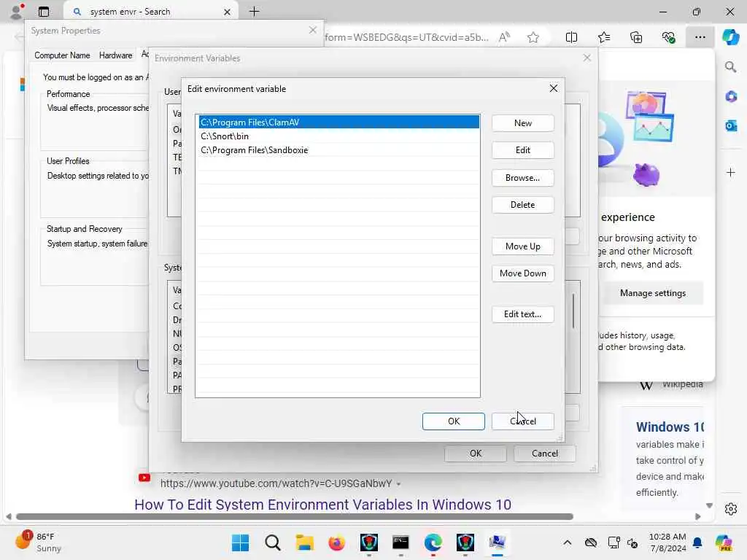Cancel the Edit environment variable dialog
The height and width of the screenshot is (560, 747).
522,421
